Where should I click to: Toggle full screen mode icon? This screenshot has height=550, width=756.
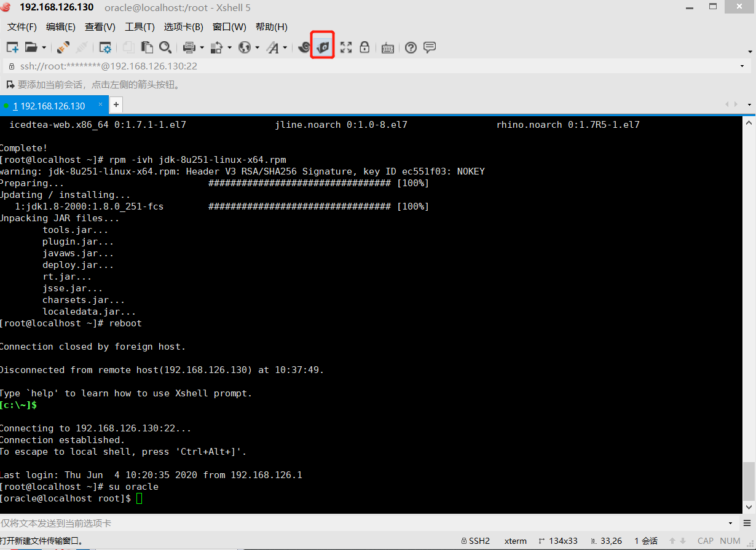[346, 47]
